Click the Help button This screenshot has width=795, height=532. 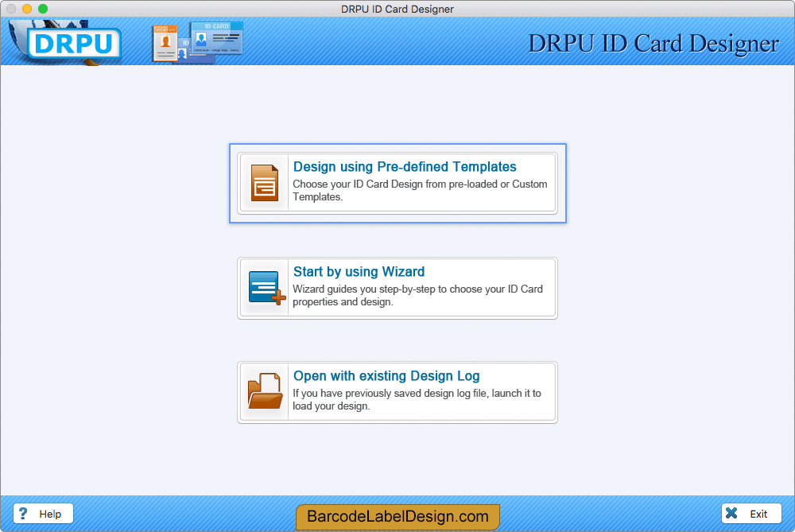(x=43, y=513)
